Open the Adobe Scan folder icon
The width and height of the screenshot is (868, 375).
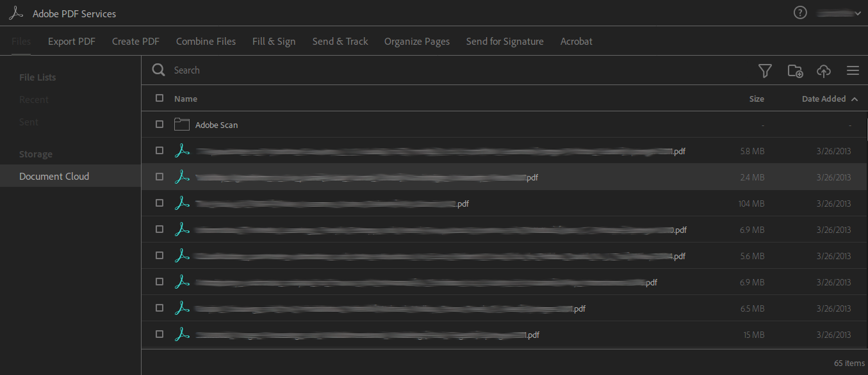pyautogui.click(x=181, y=124)
